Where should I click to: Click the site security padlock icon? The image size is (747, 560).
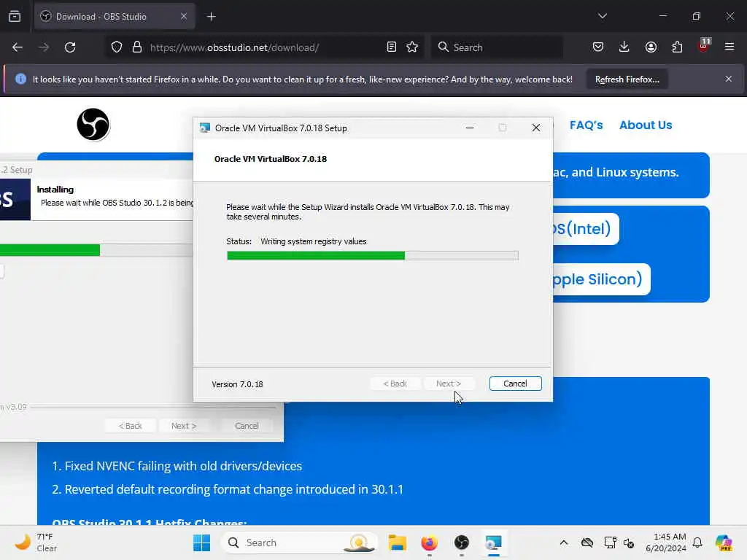(x=137, y=47)
